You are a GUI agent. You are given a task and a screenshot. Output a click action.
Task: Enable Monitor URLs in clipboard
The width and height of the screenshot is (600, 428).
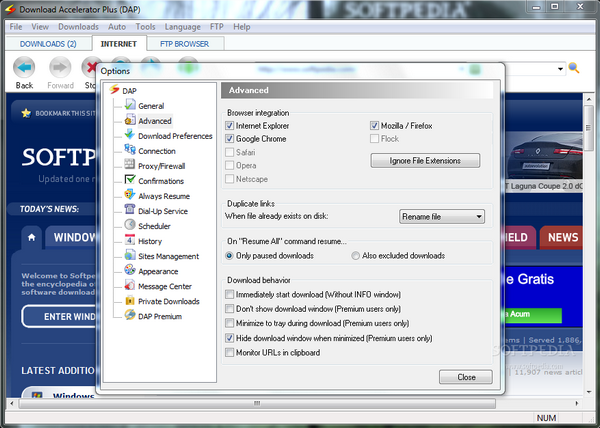click(230, 352)
